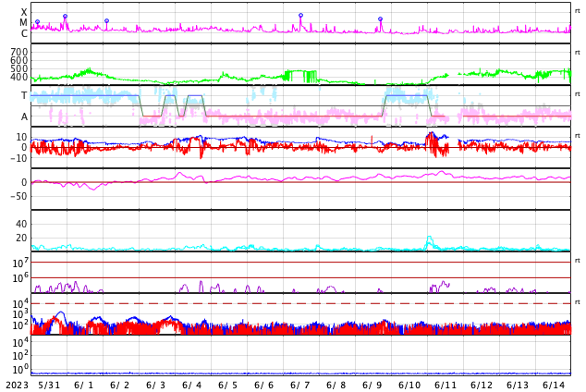Click the 'rt' label beside the red-blue magnetic field panel
Image resolution: width=586 pixels, height=392 pixels.
(577, 136)
